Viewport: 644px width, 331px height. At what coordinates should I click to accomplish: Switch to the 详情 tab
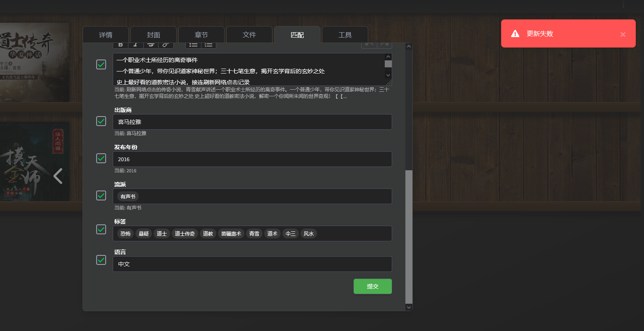[106, 35]
